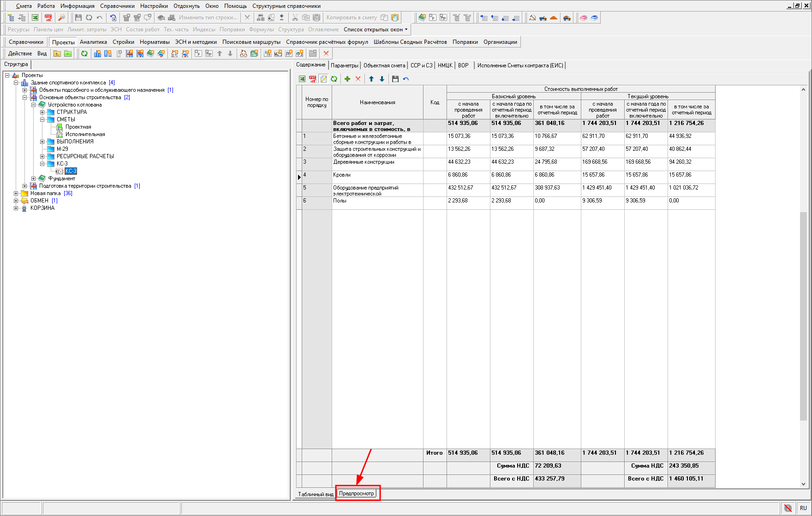Delete row using red X above the table
812x516 pixels.
358,79
